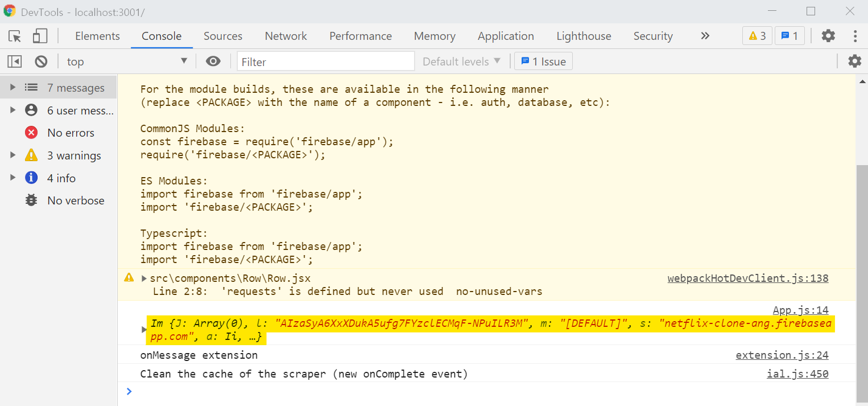868x406 pixels.
Task: Expand the logged Im object
Action: point(144,330)
